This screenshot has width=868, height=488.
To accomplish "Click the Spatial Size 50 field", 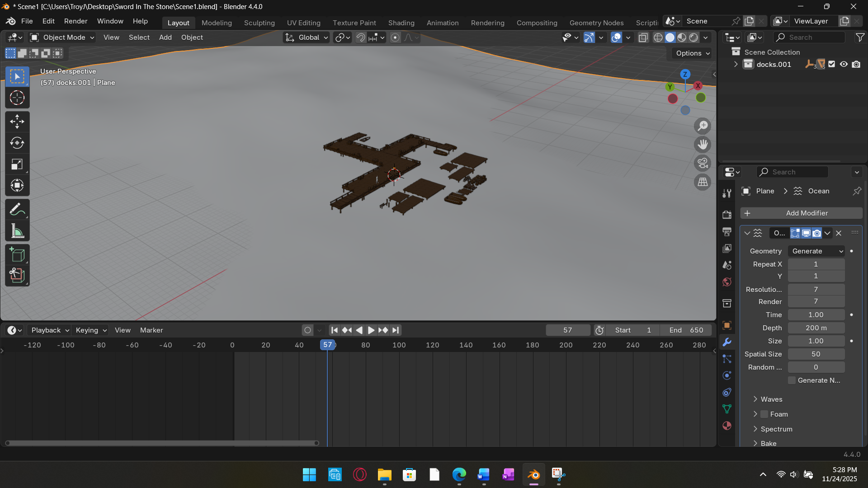I will pyautogui.click(x=816, y=354).
